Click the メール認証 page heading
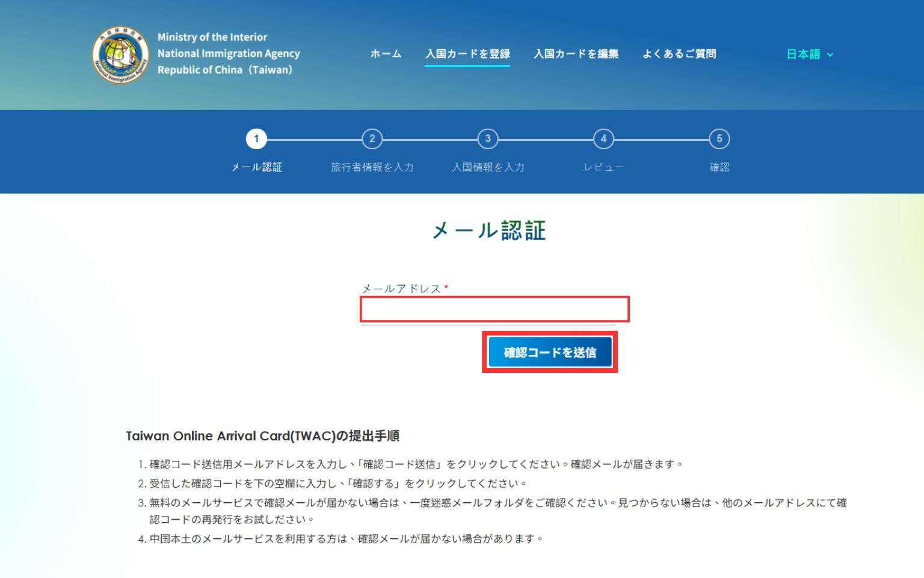924x578 pixels. pos(489,230)
